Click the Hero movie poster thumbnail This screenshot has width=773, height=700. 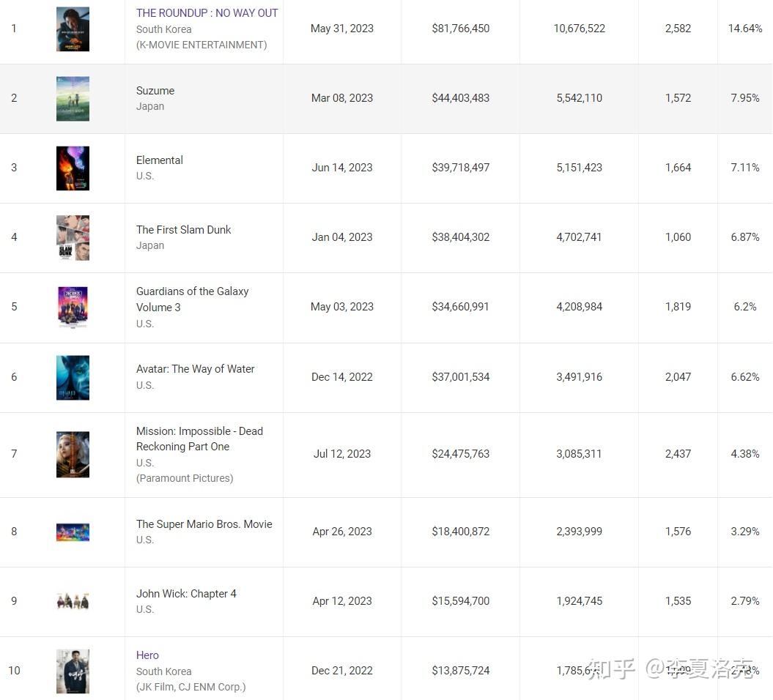(73, 671)
